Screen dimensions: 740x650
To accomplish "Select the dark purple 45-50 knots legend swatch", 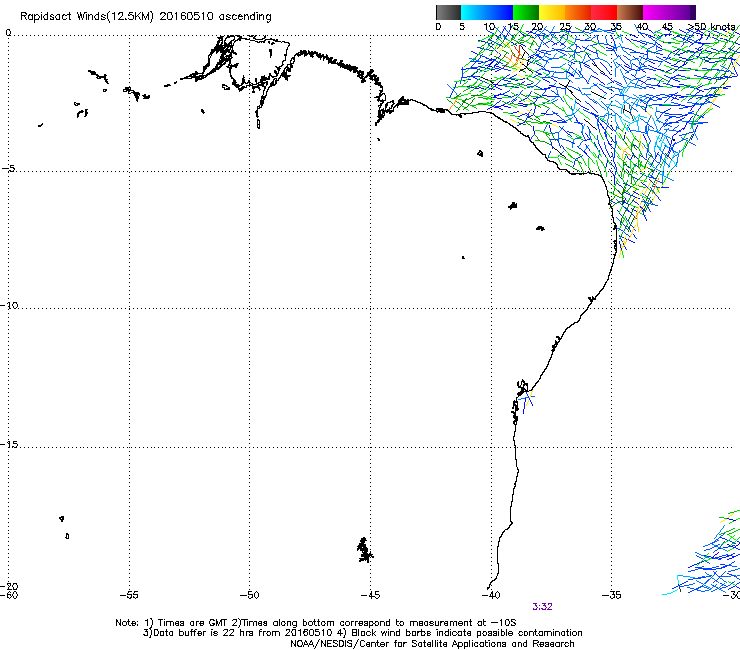I will point(682,12).
